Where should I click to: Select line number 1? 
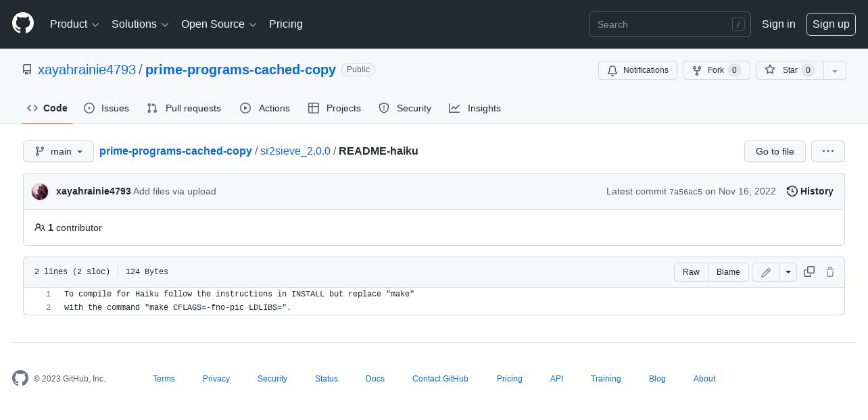48,294
